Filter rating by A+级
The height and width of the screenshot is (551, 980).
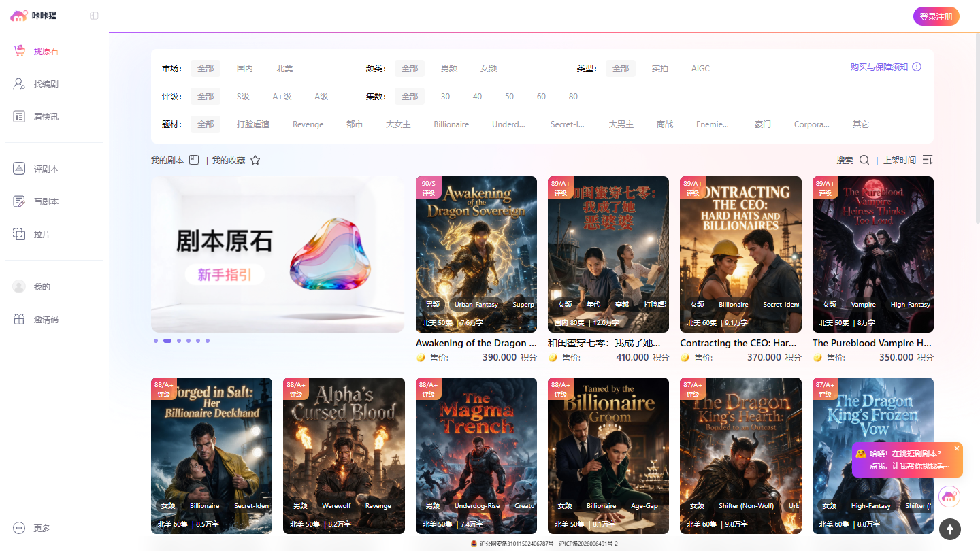tap(282, 96)
